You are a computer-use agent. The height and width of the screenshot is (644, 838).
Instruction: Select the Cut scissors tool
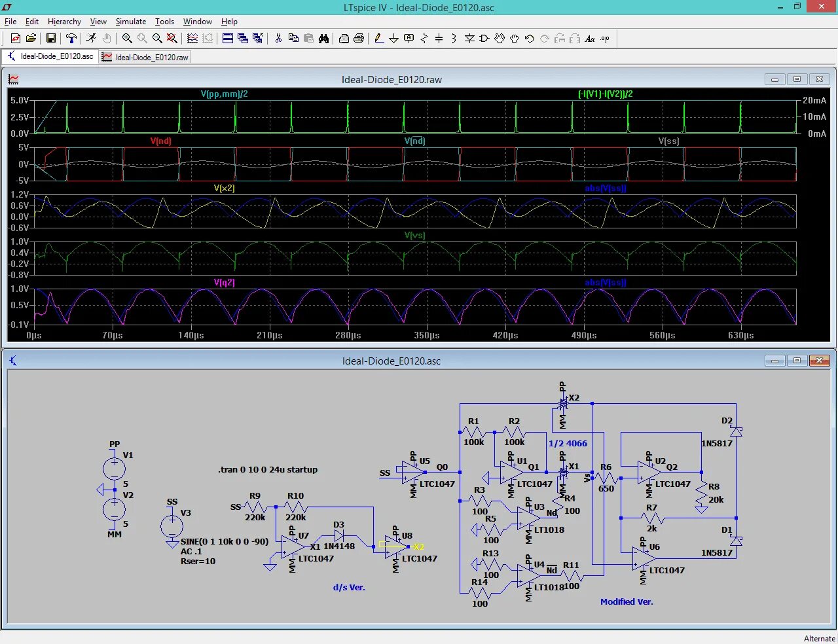coord(278,39)
